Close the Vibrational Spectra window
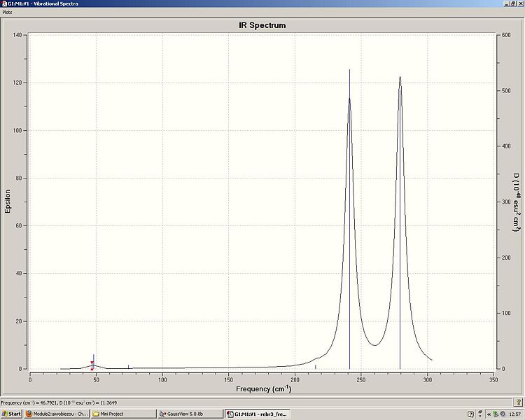The width and height of the screenshot is (525, 420). pyautogui.click(x=521, y=3)
